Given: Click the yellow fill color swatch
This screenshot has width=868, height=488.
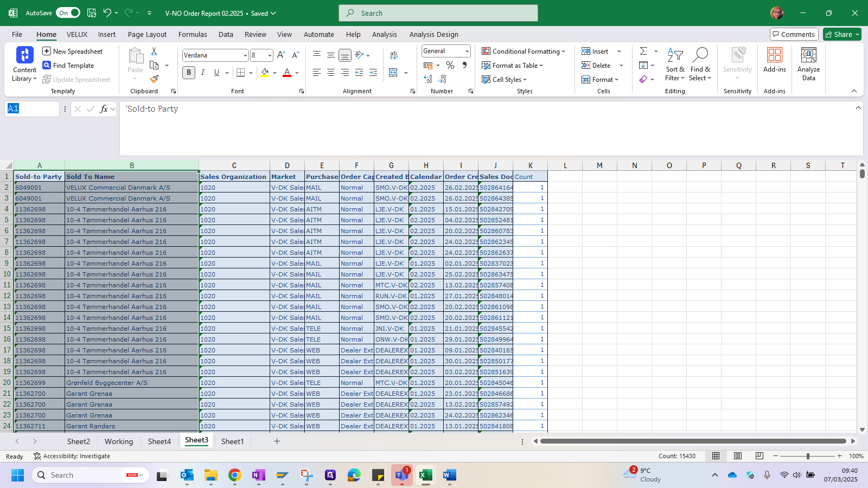Looking at the screenshot, I should click(x=265, y=72).
